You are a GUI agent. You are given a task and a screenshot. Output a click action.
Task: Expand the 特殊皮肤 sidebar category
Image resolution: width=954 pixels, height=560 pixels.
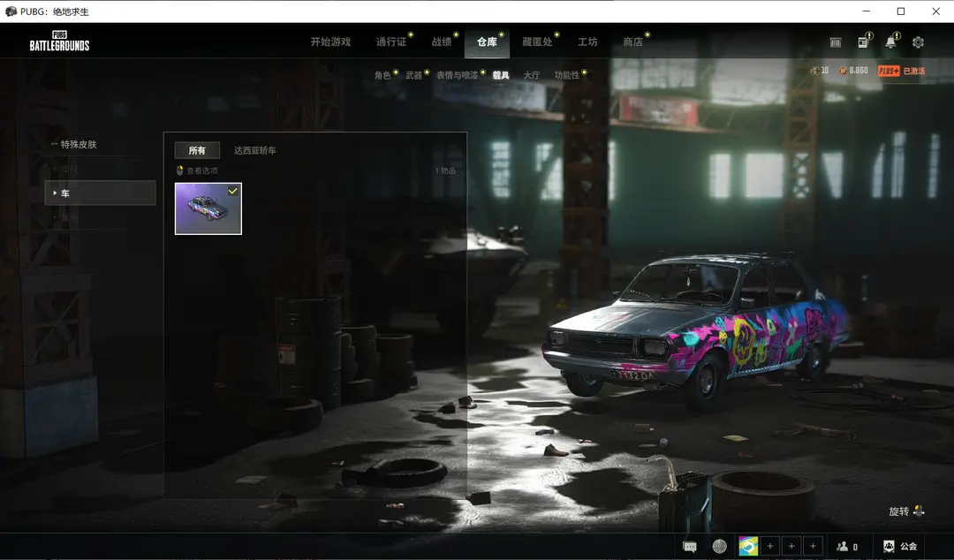pyautogui.click(x=78, y=144)
